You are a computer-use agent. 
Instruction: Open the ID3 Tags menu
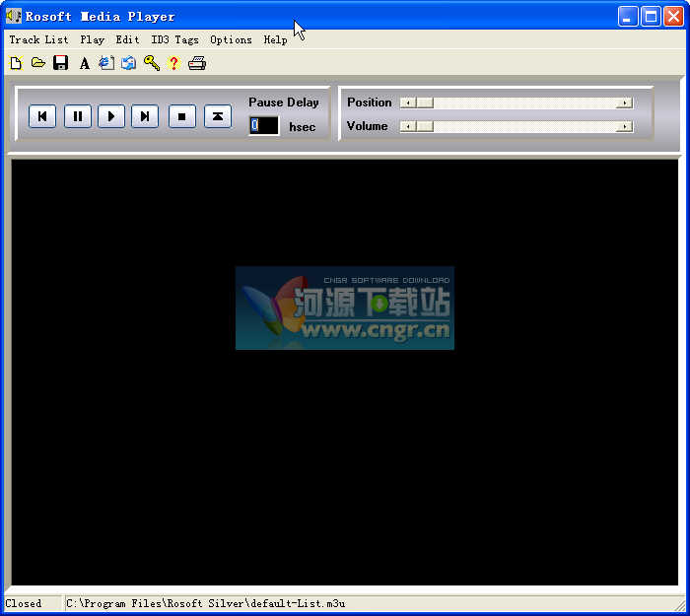174,40
